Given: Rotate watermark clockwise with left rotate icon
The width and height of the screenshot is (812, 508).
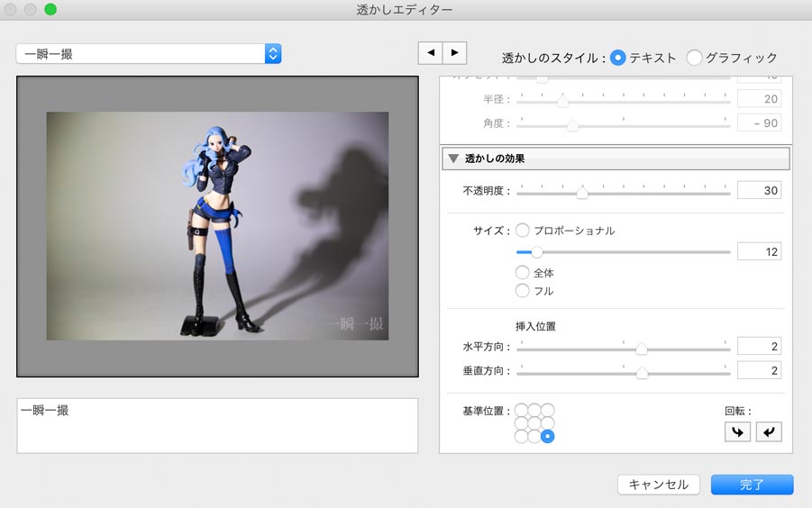Looking at the screenshot, I should pyautogui.click(x=737, y=432).
